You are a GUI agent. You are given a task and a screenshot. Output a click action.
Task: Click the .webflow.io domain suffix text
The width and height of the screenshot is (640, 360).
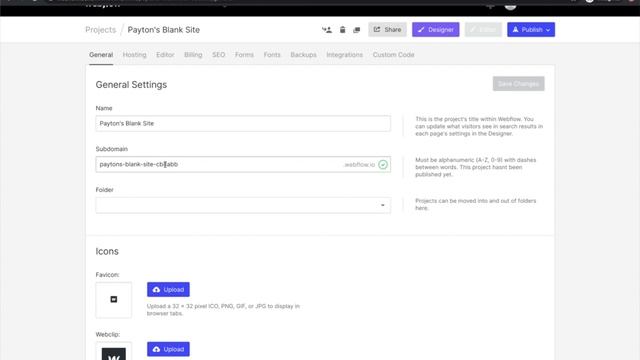(359, 164)
